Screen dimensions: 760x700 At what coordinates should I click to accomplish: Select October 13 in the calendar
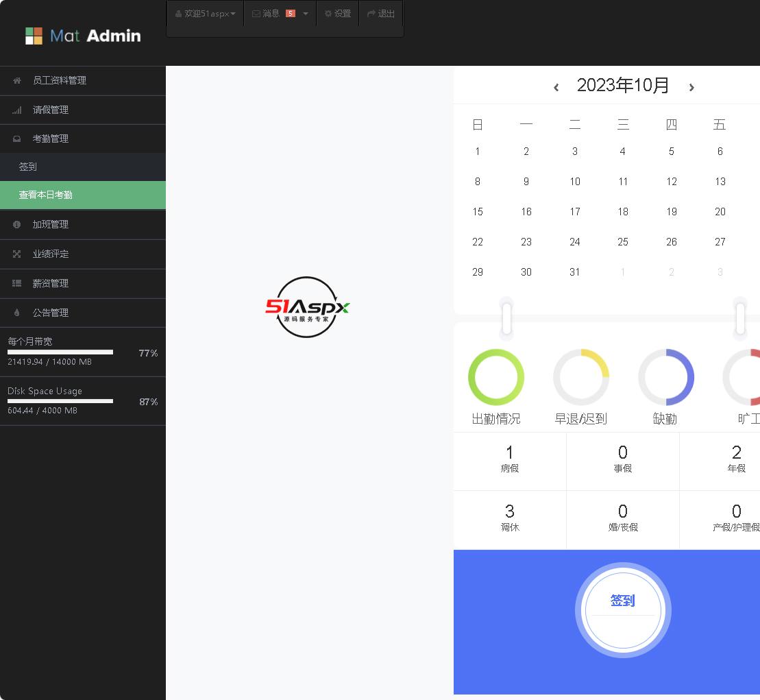tap(720, 181)
